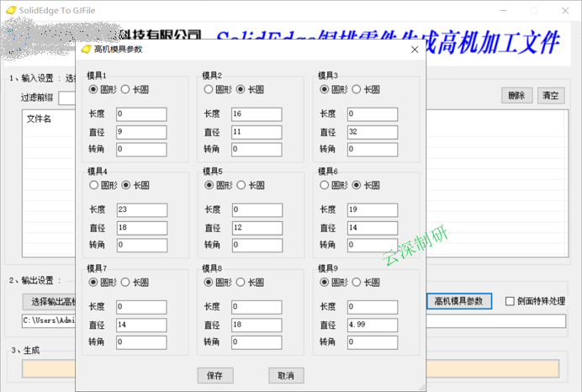Screen dimensions: 582x392
Task: Click 模具4 直径 field showing 18
Action: (142, 228)
